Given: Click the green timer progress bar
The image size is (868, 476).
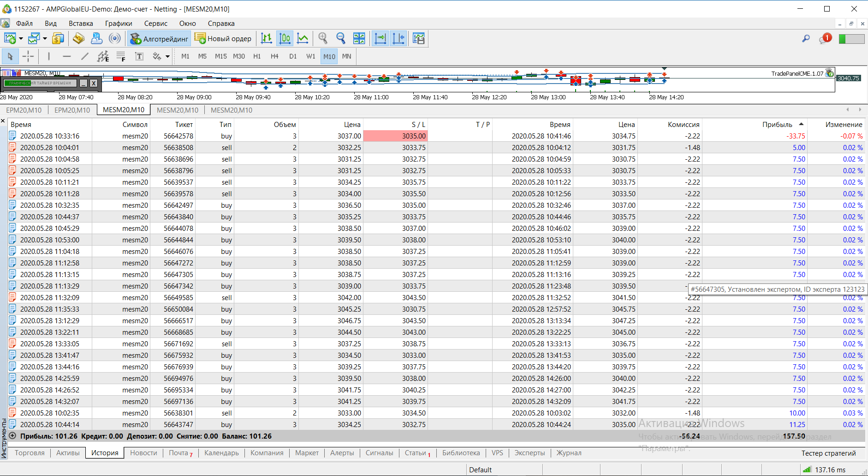Looking at the screenshot, I should pos(18,83).
